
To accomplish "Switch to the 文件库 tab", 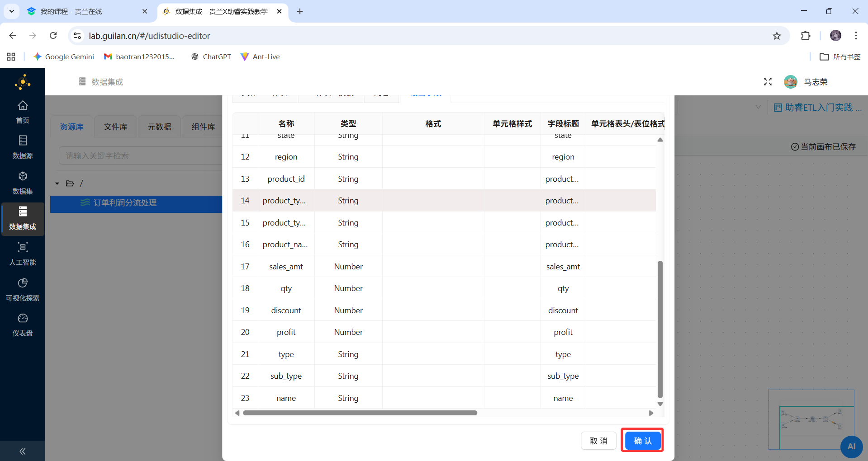I will (x=115, y=127).
